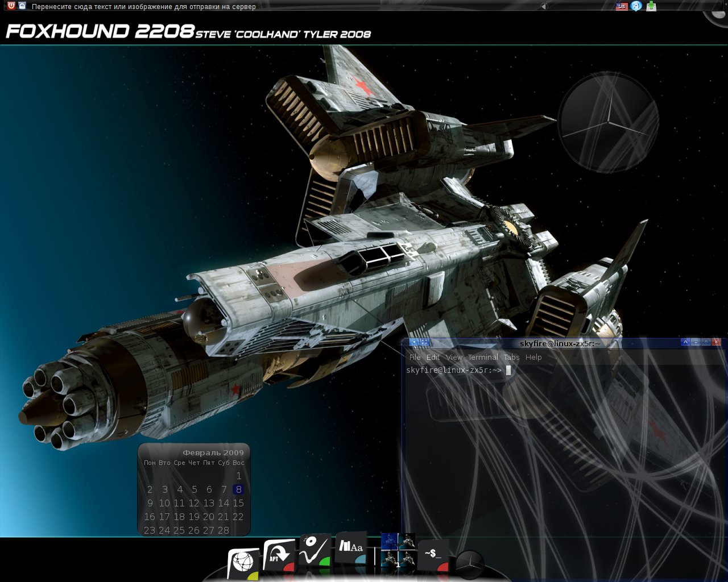Click 'Вос' weekday header in calendar
The height and width of the screenshot is (582, 728).
click(x=238, y=463)
